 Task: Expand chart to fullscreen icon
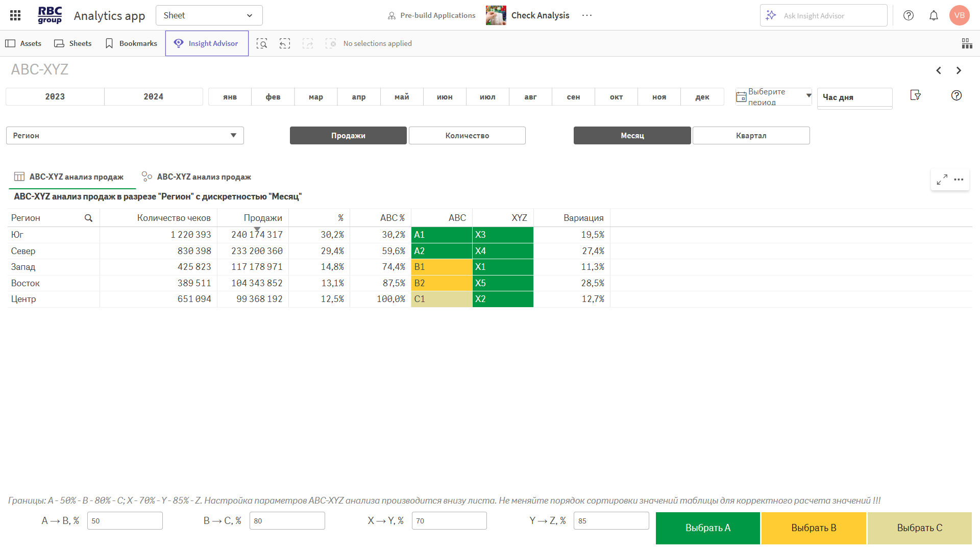tap(942, 179)
